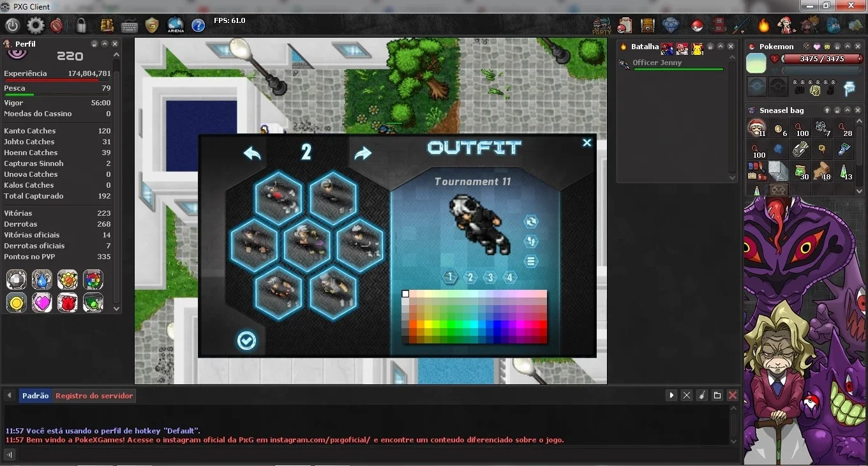This screenshot has width=868, height=466.
Task: Collapse the Sneasel bag panel
Action: click(x=848, y=110)
